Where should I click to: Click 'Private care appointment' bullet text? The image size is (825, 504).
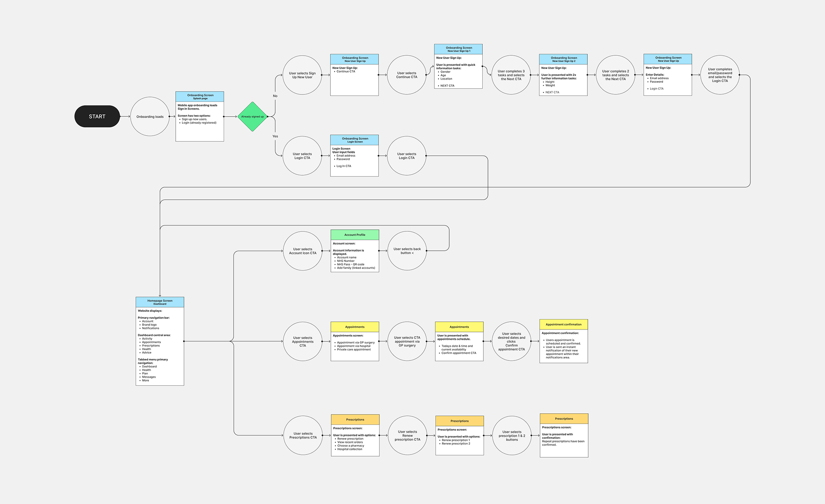point(354,349)
